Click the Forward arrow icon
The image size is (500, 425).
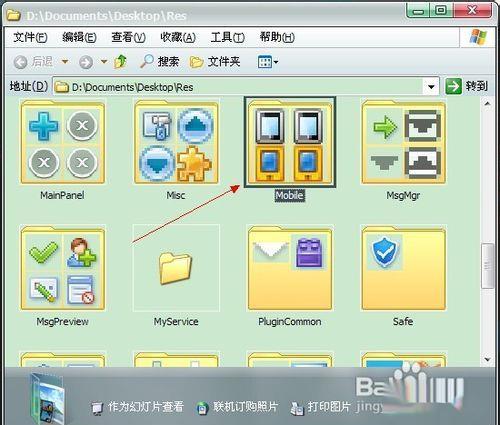click(86, 62)
